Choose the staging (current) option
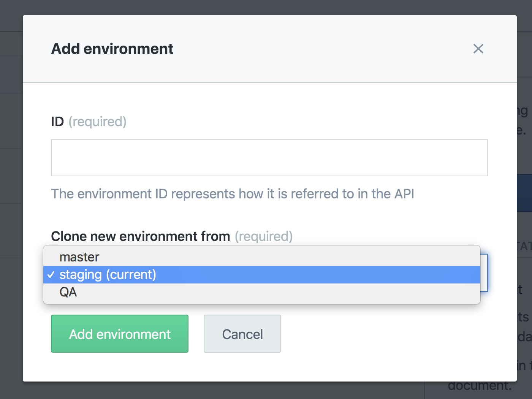This screenshot has height=399, width=532. [x=108, y=275]
